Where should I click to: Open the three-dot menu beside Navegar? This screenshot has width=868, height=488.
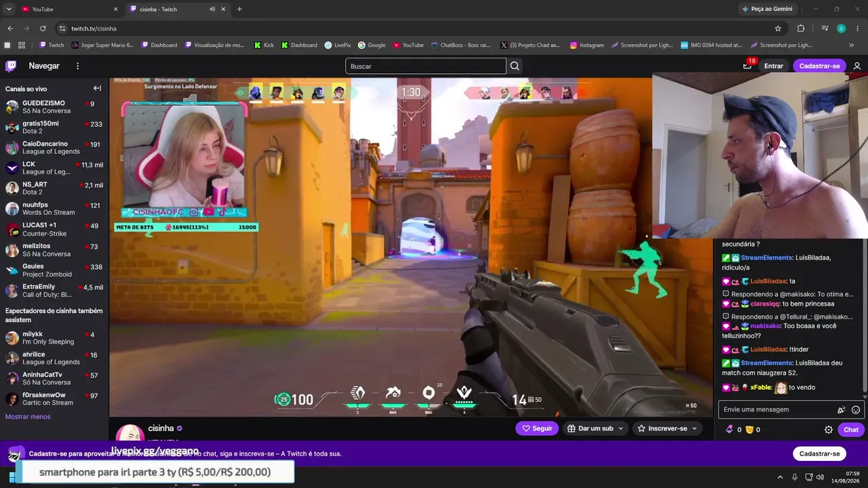coord(78,66)
